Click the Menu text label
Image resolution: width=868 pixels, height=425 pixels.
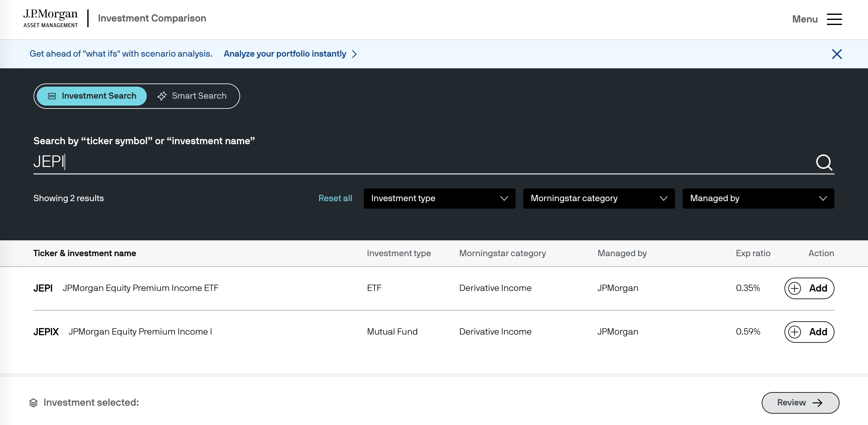point(805,19)
